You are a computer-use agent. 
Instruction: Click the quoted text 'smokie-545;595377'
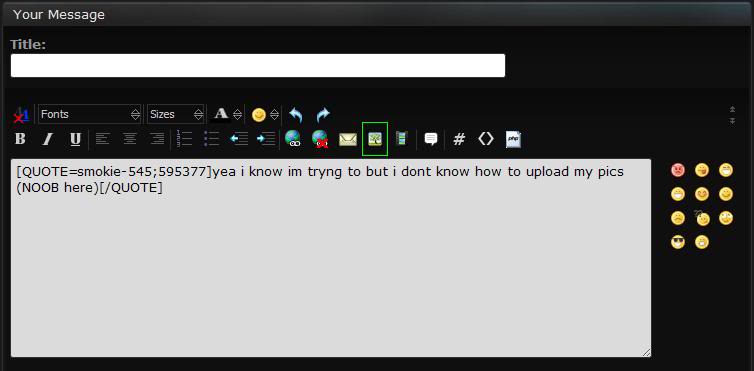coord(142,172)
